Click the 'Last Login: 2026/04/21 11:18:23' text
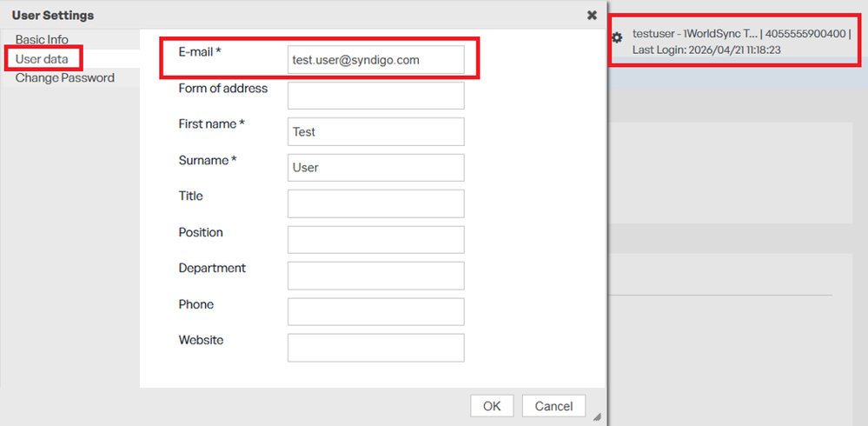Image resolution: width=868 pixels, height=426 pixels. (x=706, y=50)
